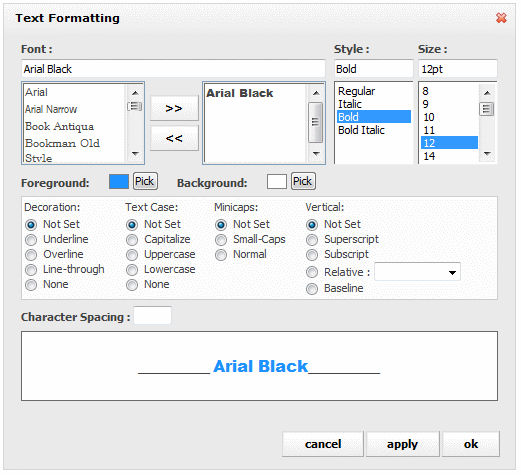521x475 pixels.
Task: Click the apply button
Action: [x=402, y=444]
